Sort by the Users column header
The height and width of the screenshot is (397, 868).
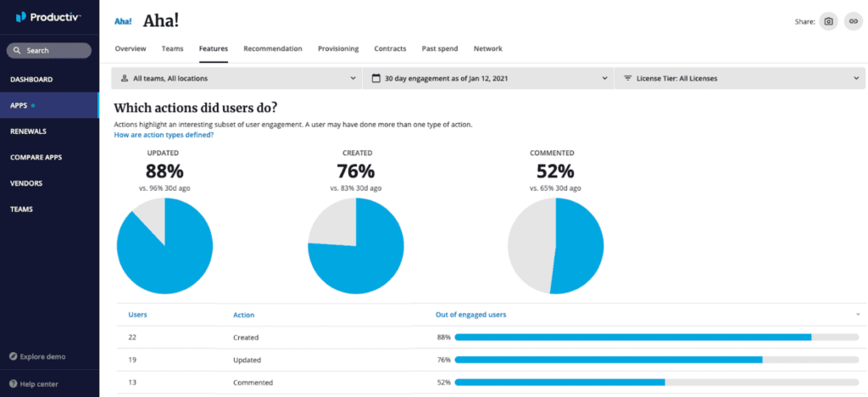tap(138, 315)
